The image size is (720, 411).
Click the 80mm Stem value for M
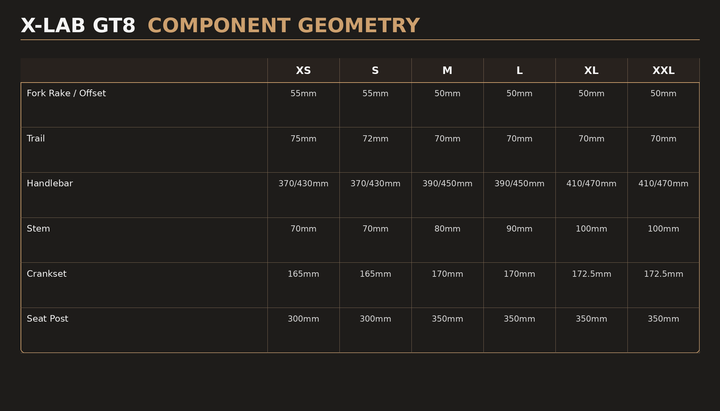pyautogui.click(x=447, y=229)
